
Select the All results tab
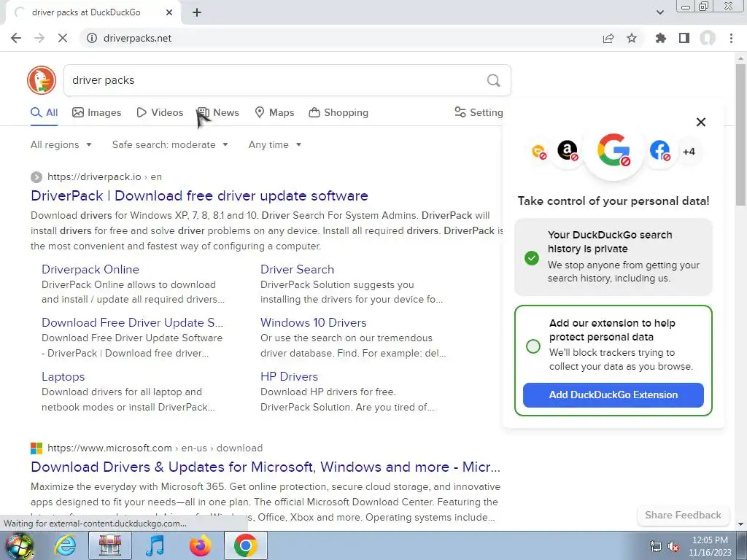tap(44, 112)
